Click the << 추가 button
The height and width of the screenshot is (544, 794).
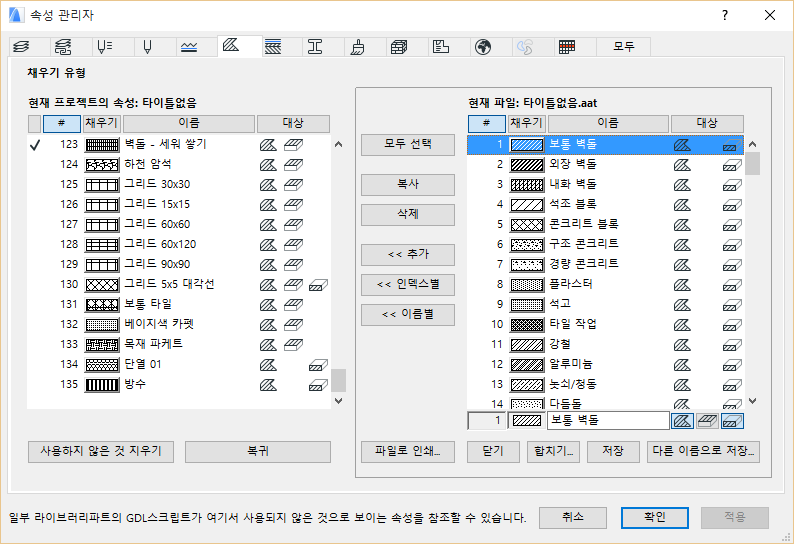[x=408, y=254]
